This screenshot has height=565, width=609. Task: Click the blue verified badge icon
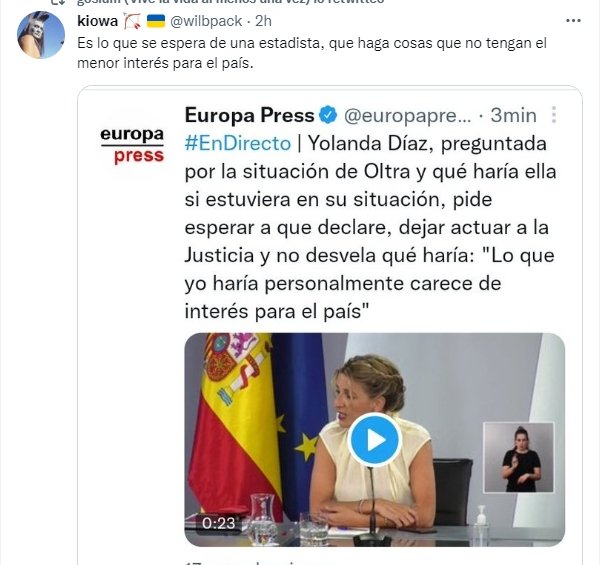point(328,115)
